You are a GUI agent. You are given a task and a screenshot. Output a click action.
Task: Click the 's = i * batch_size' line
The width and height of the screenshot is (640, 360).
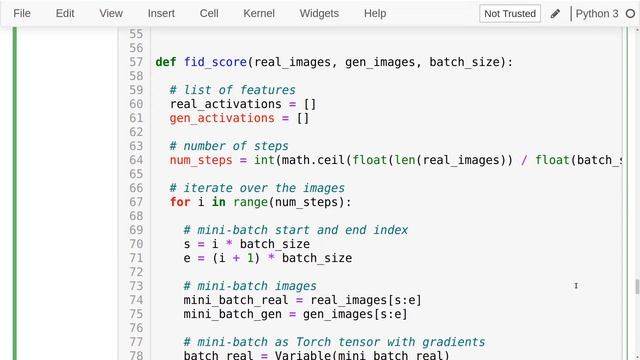tap(247, 244)
